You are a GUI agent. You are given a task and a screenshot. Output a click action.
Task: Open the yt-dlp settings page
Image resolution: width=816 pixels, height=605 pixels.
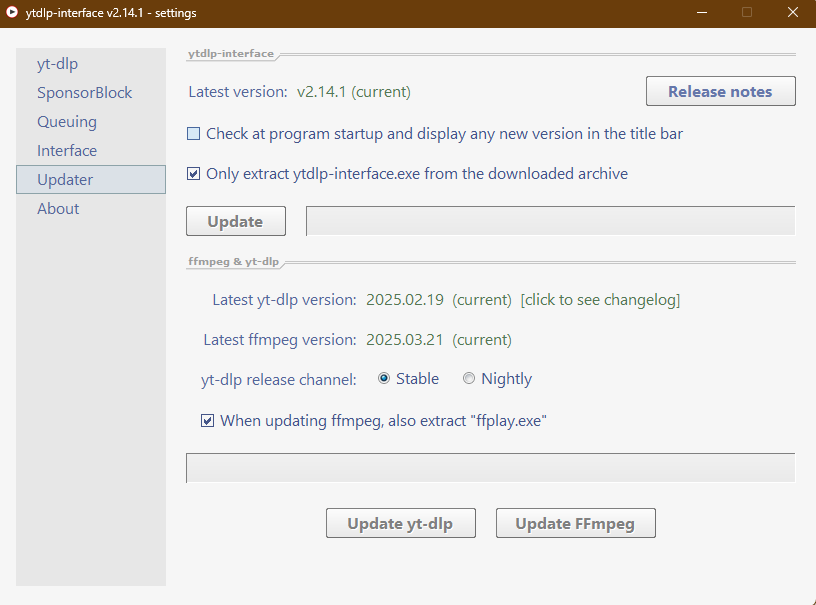coord(91,63)
